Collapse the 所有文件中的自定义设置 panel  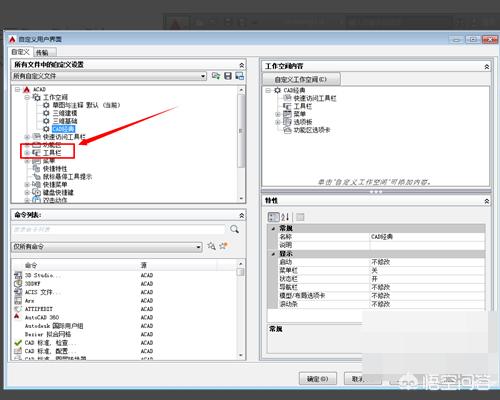[x=242, y=65]
